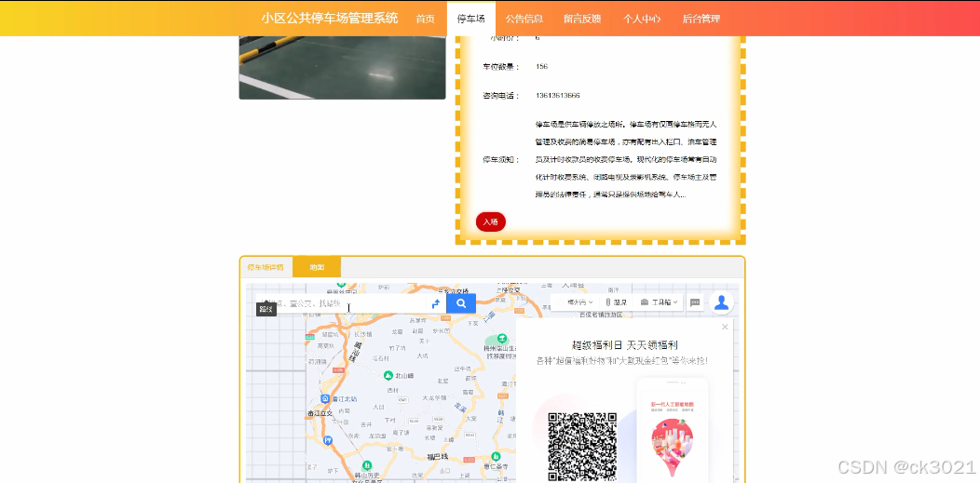The width and height of the screenshot is (980, 483).
Task: Click the 北山嶂 green marker on map
Action: tap(388, 375)
